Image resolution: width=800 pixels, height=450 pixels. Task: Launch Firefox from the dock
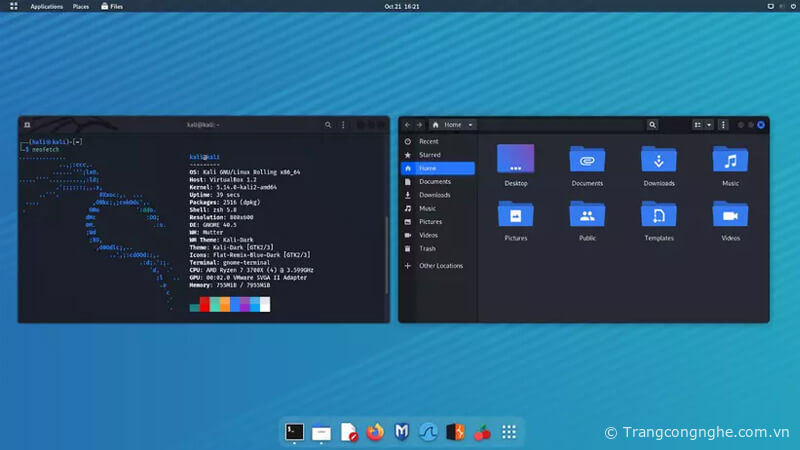point(375,432)
